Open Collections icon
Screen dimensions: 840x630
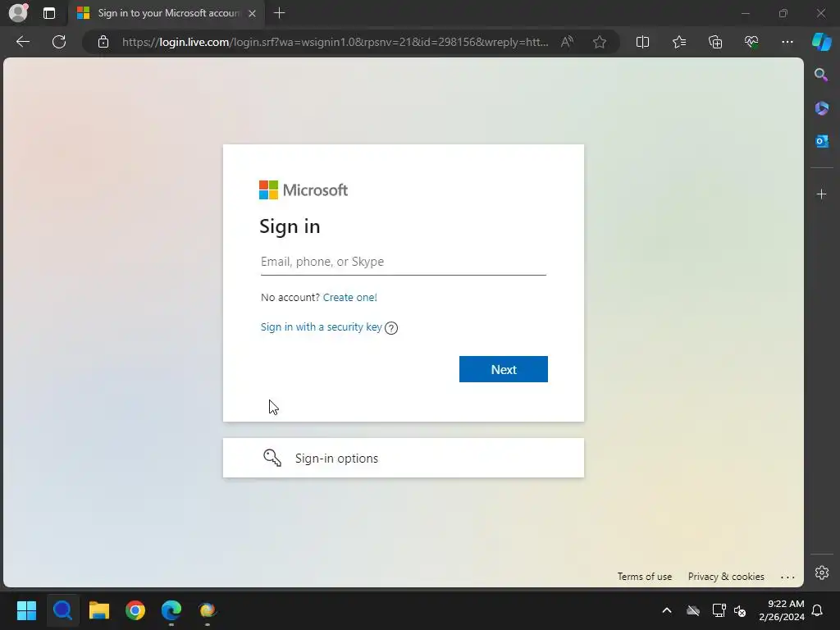715,42
